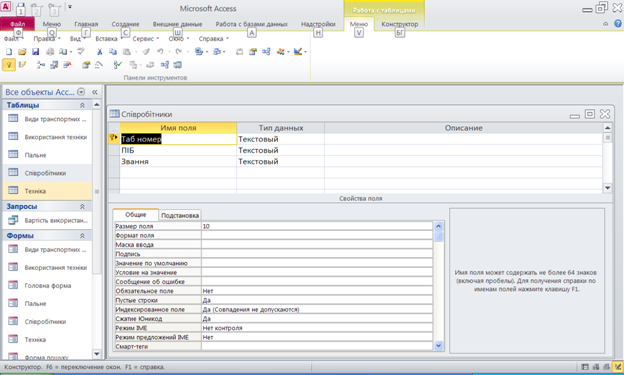This screenshot has width=624, height=375.
Task: Click the New document toolbar icon
Action: click(9, 52)
